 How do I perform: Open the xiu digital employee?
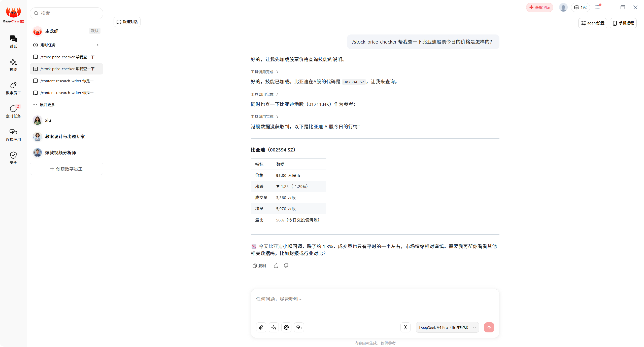[66, 120]
